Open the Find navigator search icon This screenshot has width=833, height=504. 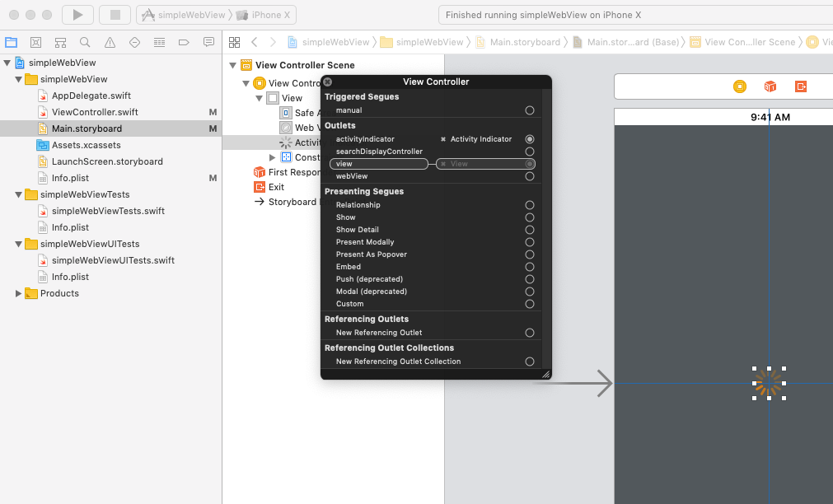pos(85,42)
